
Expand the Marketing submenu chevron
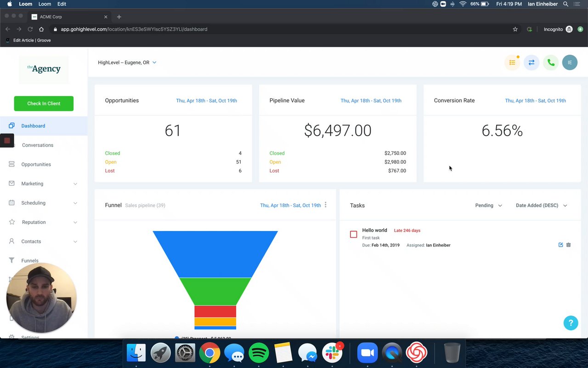point(75,184)
